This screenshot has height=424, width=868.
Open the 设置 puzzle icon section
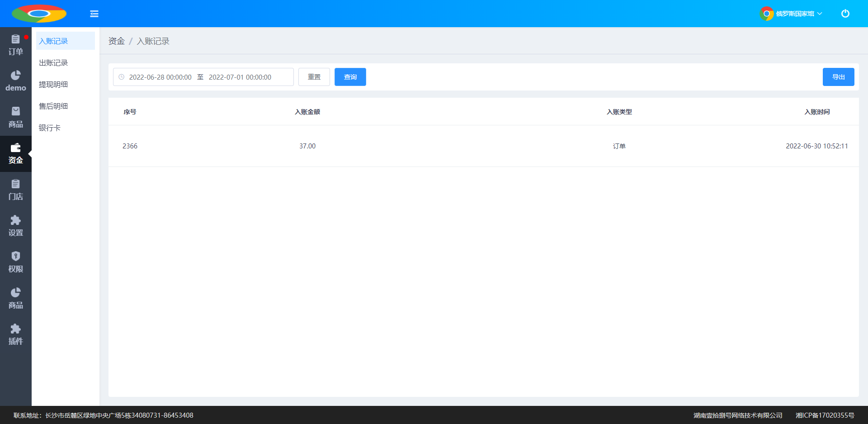click(16, 226)
